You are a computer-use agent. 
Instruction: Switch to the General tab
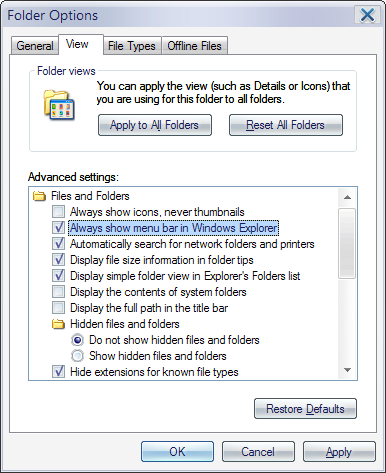(x=35, y=46)
